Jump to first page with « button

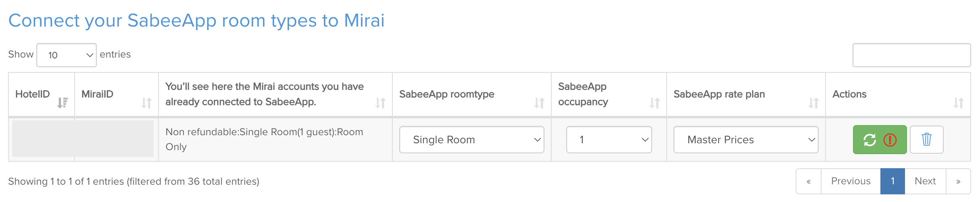click(809, 181)
